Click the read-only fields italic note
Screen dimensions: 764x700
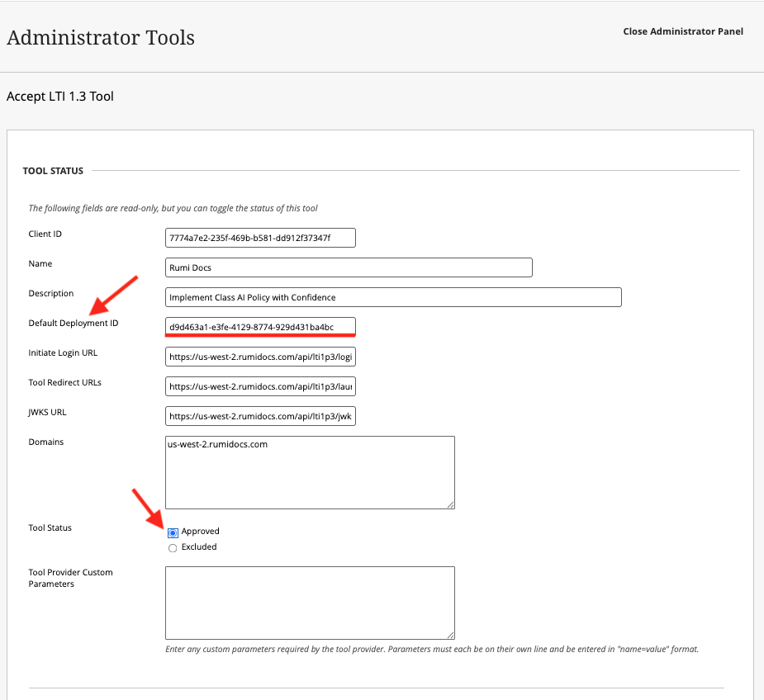pos(173,208)
